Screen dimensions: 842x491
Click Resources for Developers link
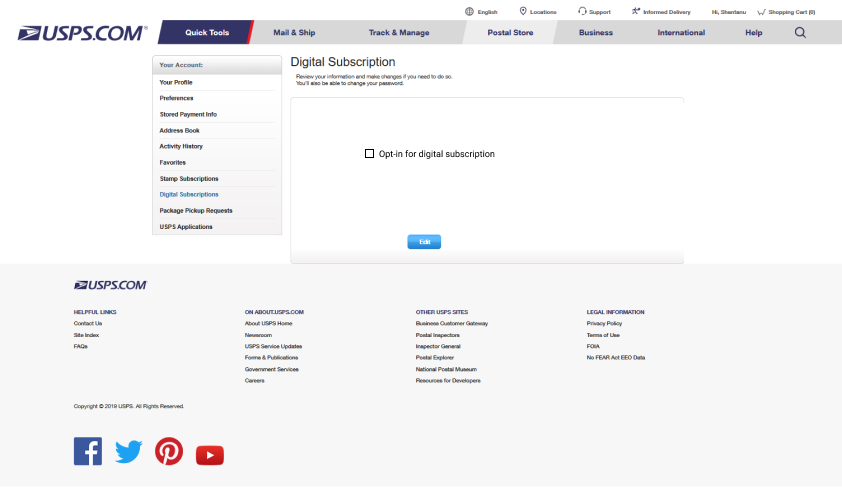click(448, 381)
